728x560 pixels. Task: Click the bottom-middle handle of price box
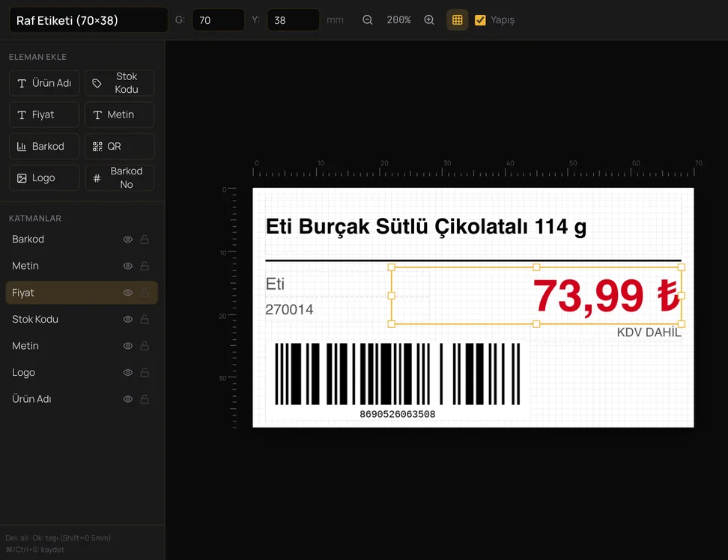pyautogui.click(x=536, y=324)
